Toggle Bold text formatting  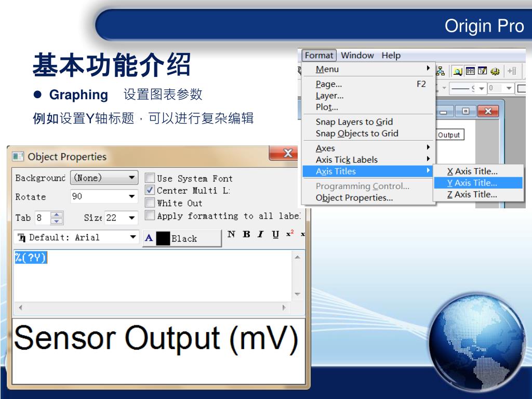pyautogui.click(x=246, y=234)
